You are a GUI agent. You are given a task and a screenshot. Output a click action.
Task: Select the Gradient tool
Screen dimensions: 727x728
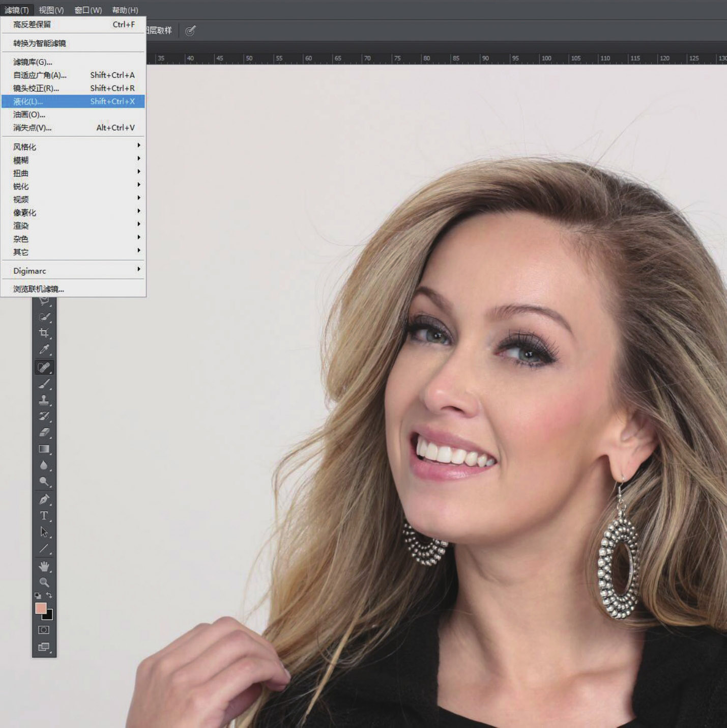coord(44,449)
